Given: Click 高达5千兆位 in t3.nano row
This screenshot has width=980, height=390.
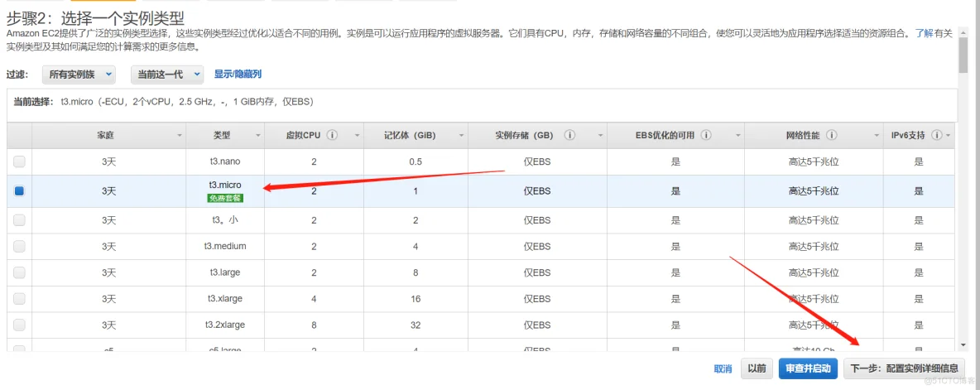Looking at the screenshot, I should 813,161.
